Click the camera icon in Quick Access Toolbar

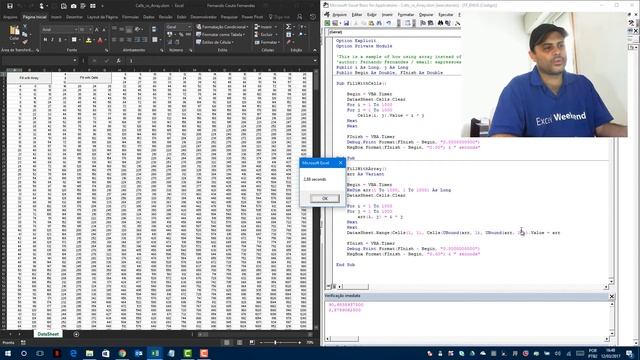click(x=73, y=6)
